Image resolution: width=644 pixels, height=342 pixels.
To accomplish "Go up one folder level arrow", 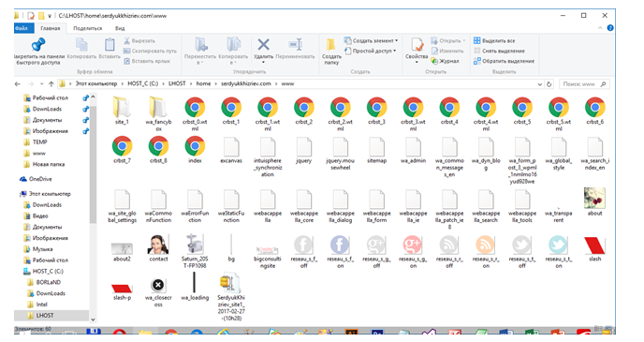I will click(x=51, y=83).
